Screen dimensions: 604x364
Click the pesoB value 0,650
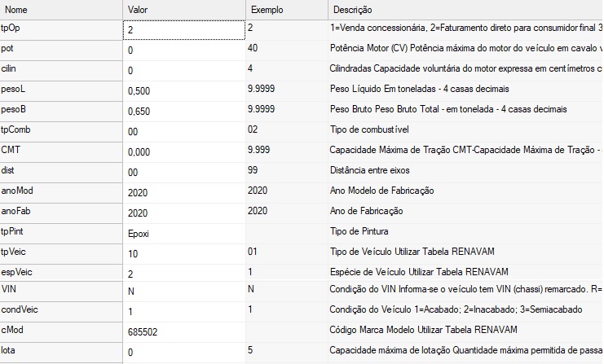pyautogui.click(x=183, y=111)
